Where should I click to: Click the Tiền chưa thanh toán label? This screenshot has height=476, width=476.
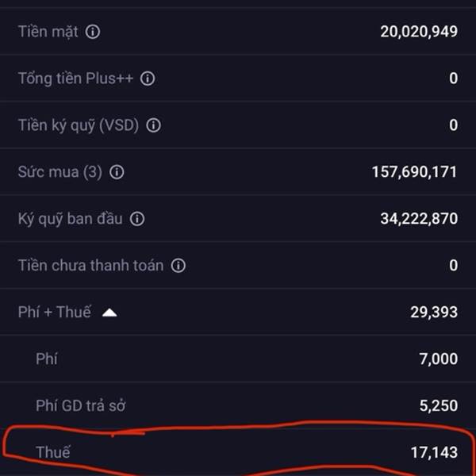(x=90, y=266)
